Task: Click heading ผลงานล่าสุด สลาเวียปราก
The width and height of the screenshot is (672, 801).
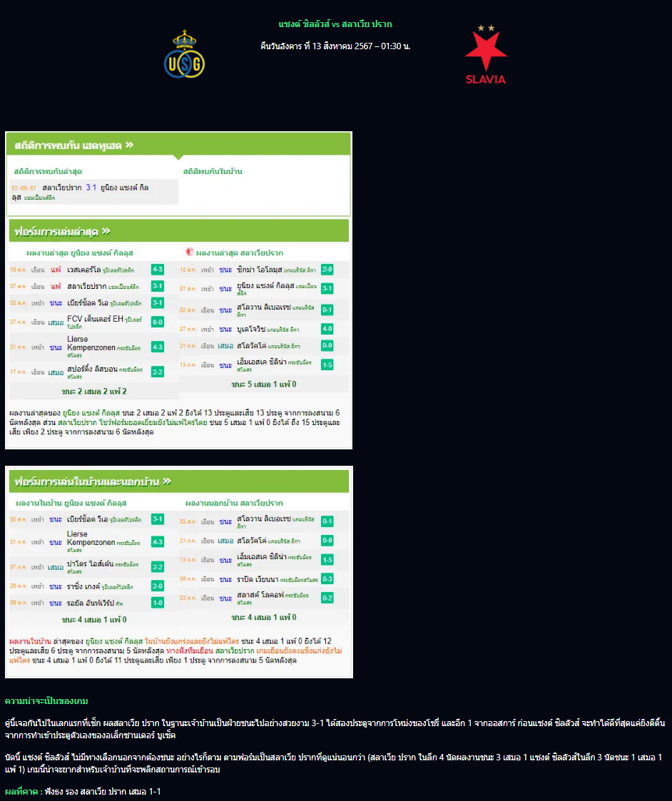Action: coord(240,253)
